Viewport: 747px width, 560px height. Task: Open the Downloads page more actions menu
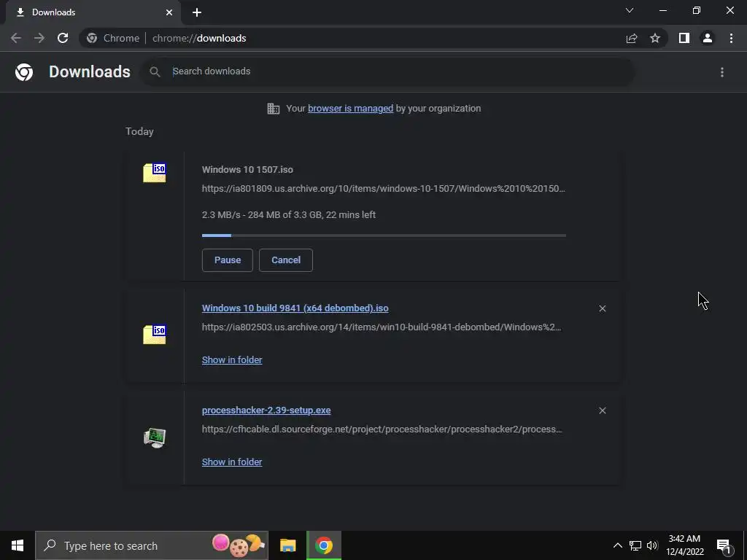point(722,72)
